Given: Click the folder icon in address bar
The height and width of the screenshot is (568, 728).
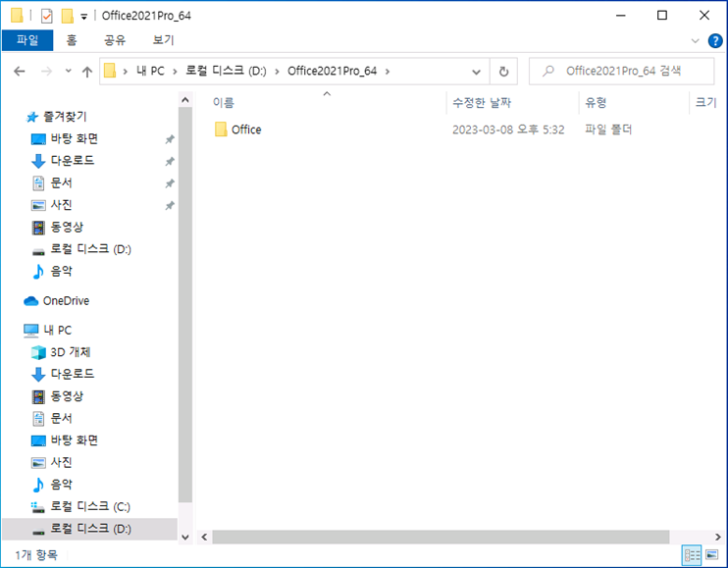Looking at the screenshot, I should click(110, 71).
